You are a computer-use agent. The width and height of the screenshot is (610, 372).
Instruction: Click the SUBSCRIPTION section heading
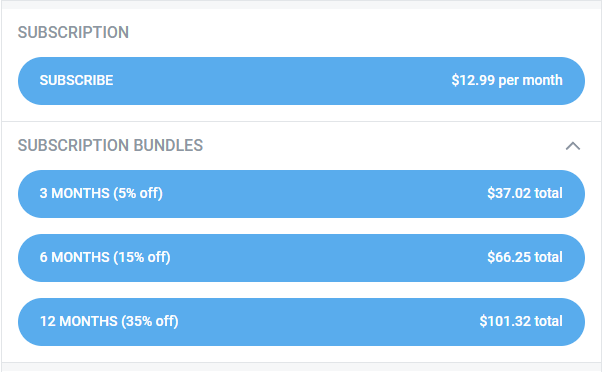pyautogui.click(x=73, y=33)
